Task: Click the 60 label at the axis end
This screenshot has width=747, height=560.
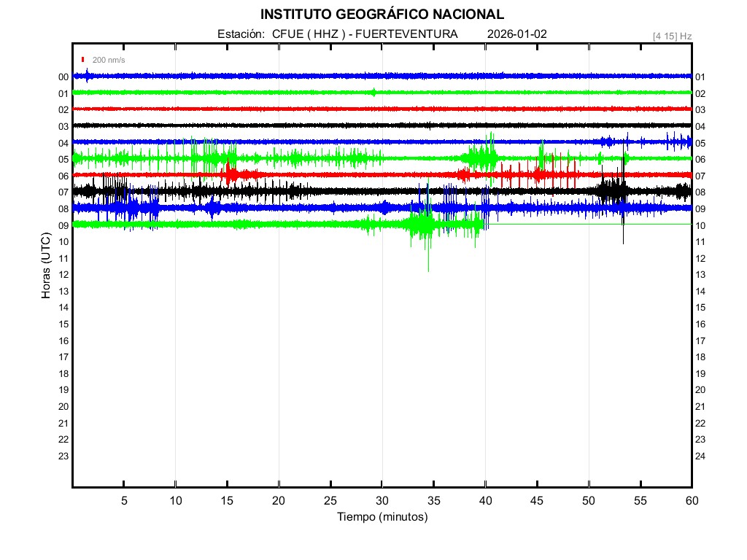Action: pos(691,500)
